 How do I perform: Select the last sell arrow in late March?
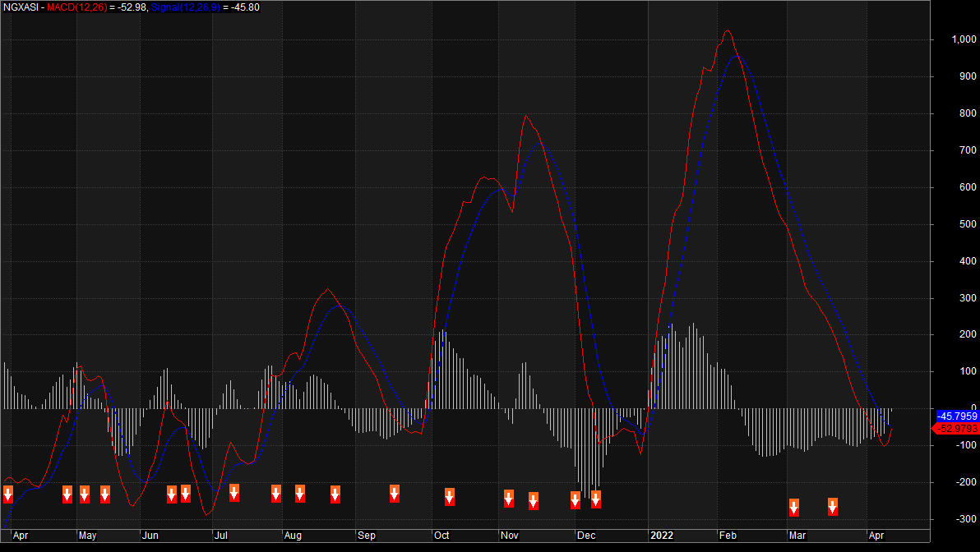tap(833, 507)
